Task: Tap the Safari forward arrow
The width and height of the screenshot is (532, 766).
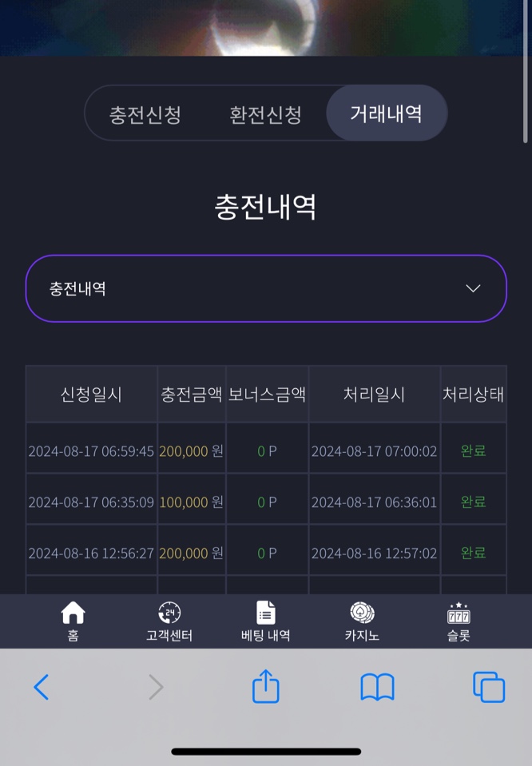Action: point(155,687)
